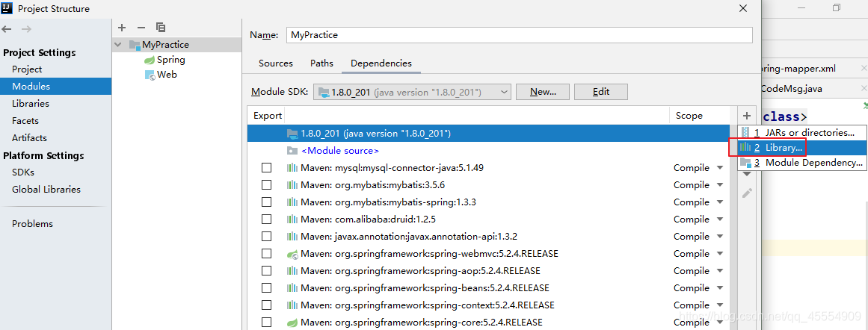The width and height of the screenshot is (868, 330).
Task: Select the Modules settings entry
Action: (x=55, y=86)
